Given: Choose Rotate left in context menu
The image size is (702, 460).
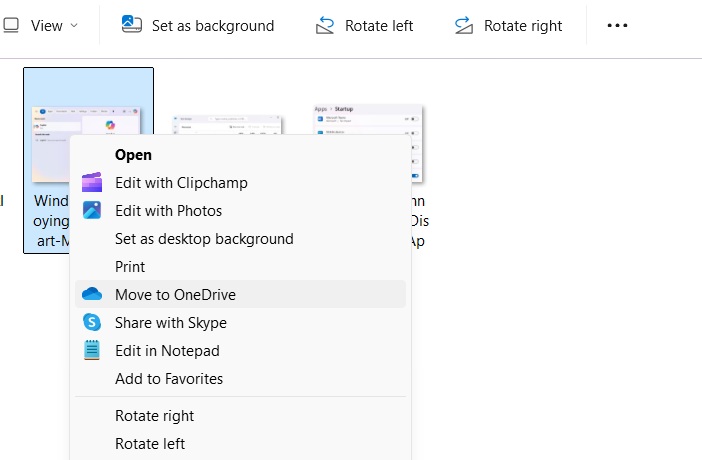Looking at the screenshot, I should point(240,443).
